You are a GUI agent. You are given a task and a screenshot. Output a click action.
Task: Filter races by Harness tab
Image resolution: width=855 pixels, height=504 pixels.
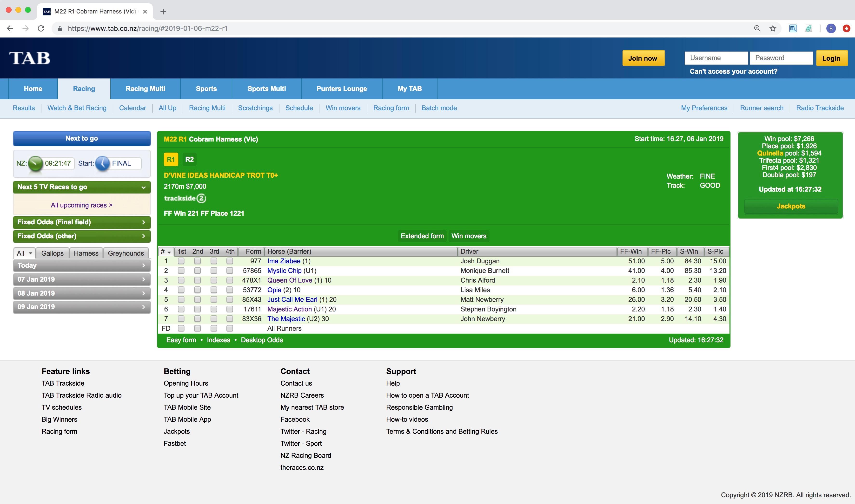tap(86, 253)
